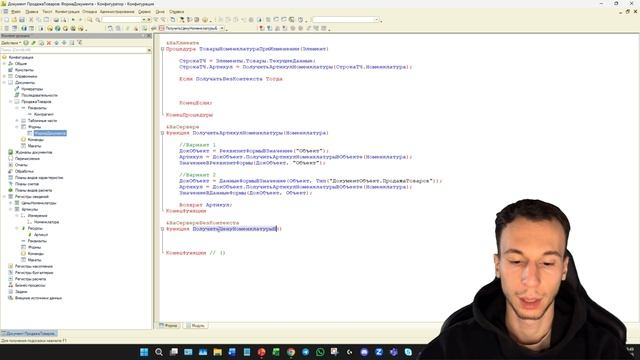The image size is (640, 360).
Task: Open File Explorer from taskbar
Action: click(218, 352)
